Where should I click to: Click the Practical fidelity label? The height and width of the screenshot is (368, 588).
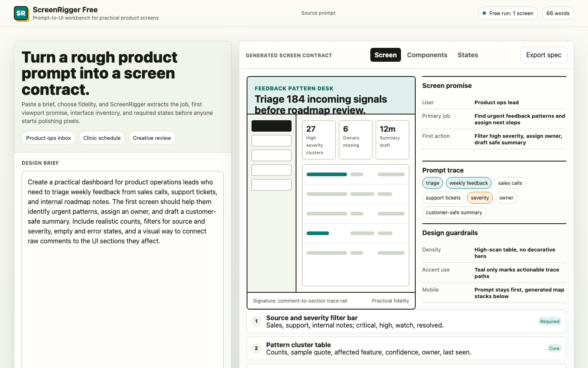pos(390,301)
